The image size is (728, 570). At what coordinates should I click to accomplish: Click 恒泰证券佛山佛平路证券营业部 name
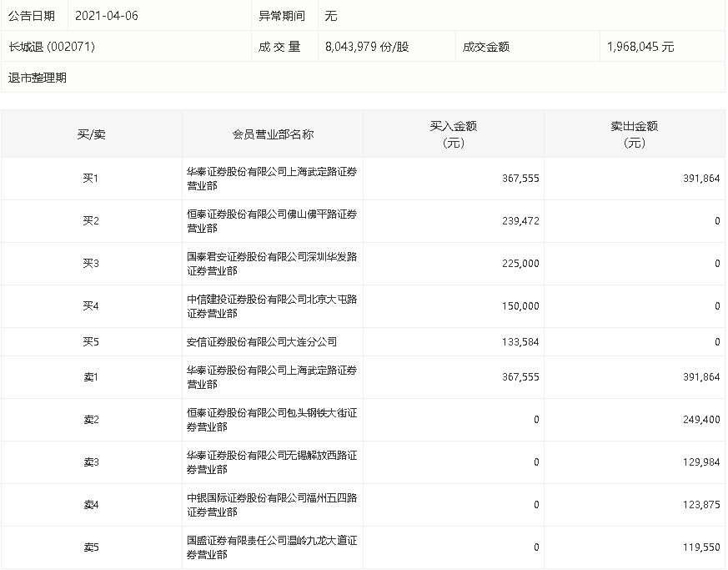272,221
